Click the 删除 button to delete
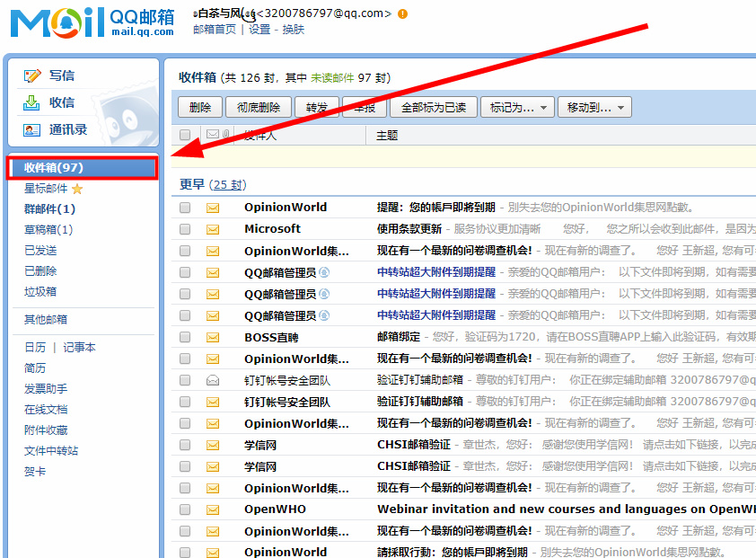 point(199,106)
